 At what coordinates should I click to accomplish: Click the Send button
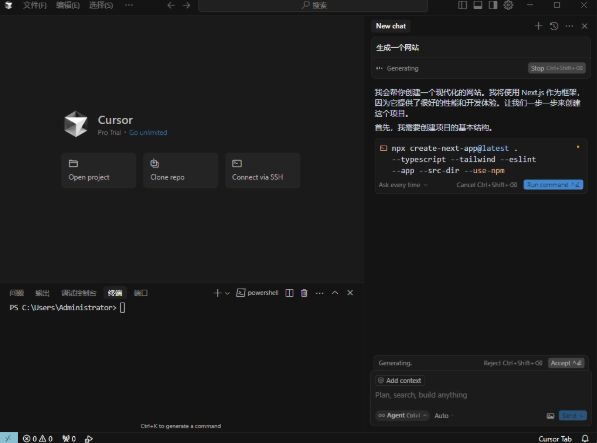[x=572, y=415]
